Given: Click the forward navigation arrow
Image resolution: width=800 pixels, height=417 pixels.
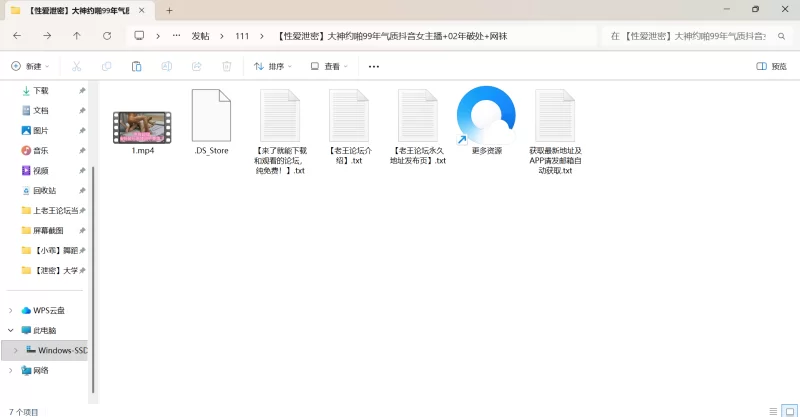Looking at the screenshot, I should 47,36.
